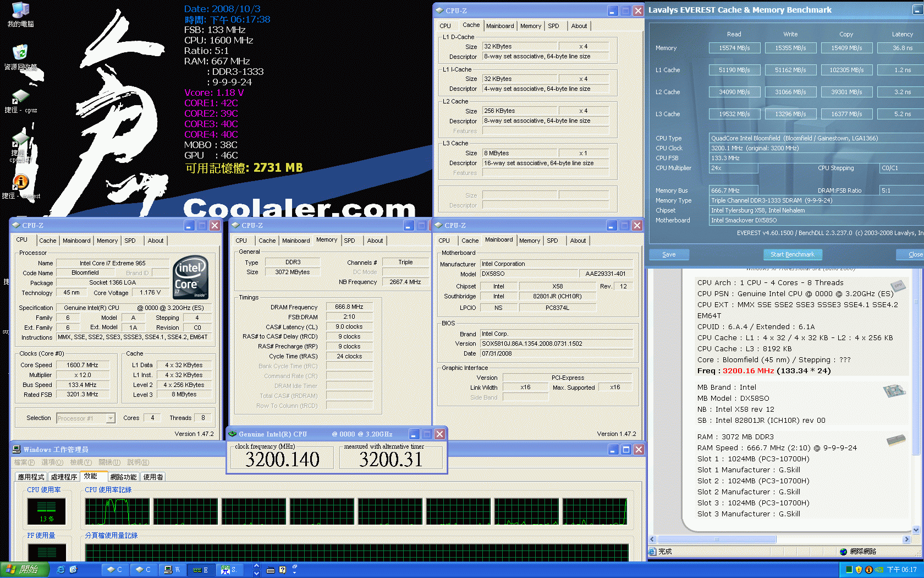This screenshot has width=924, height=578.
Task: Switch Task Manager to 處理程序 tab
Action: (x=64, y=477)
